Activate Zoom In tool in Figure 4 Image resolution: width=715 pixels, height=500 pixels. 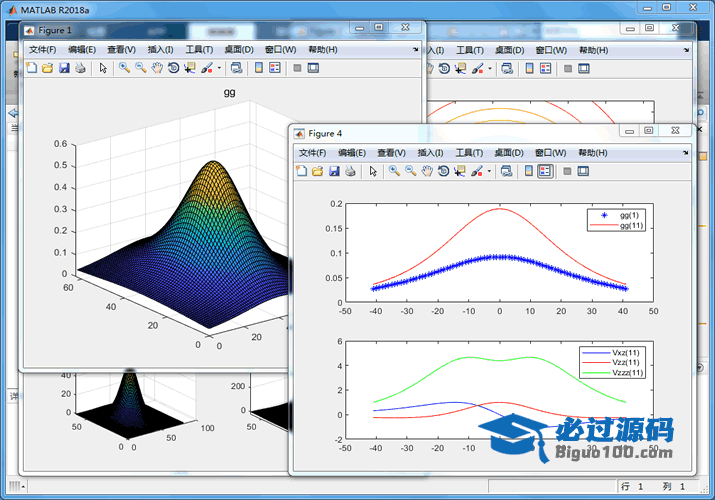tap(394, 171)
